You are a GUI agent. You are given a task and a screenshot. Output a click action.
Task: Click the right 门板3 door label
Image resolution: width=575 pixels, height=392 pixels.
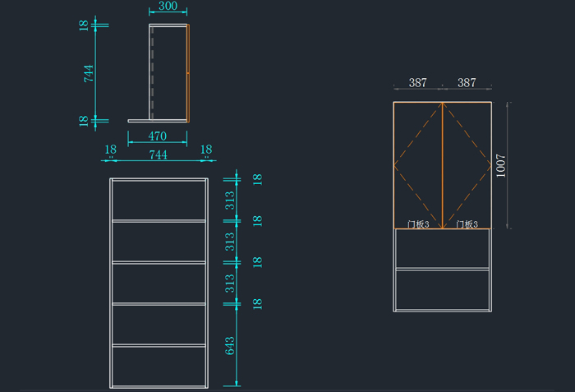point(467,224)
